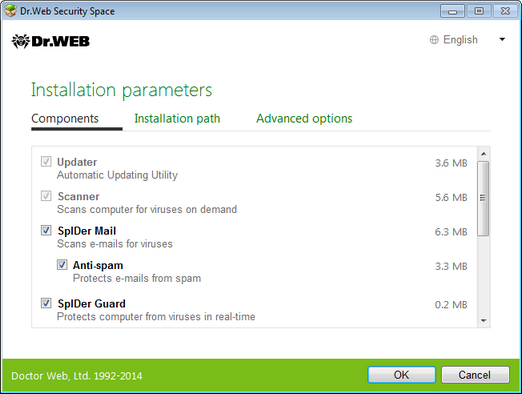The width and height of the screenshot is (522, 394).
Task: Click the scroll down arrow of components list
Action: click(x=483, y=321)
